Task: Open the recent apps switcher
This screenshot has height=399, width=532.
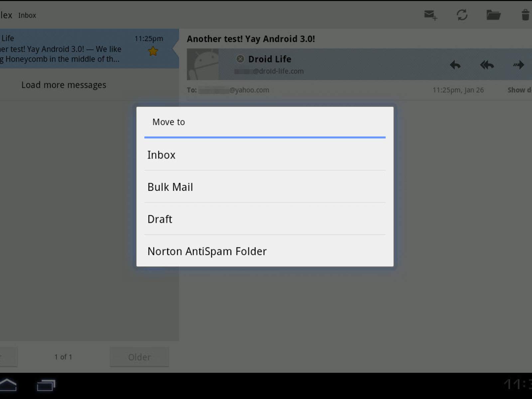Action: click(x=46, y=385)
